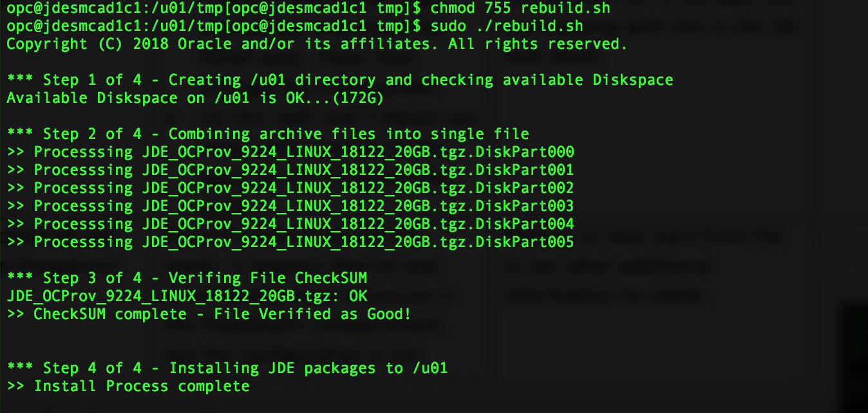Click the 'JDE_OCProv_9224_LINUX_18122_20GB.tgz: OK' line
Viewport: 868px width, 413px height.
pyautogui.click(x=187, y=297)
